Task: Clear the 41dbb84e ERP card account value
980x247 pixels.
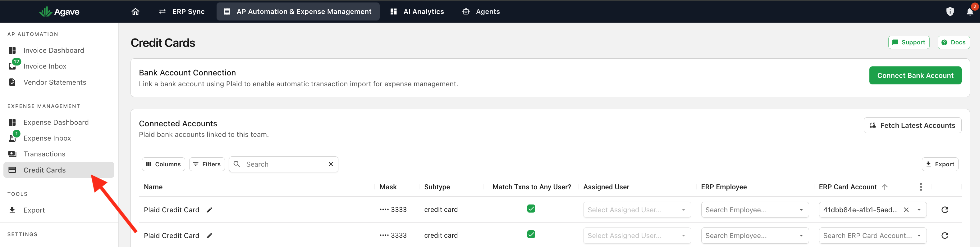Action: point(906,210)
